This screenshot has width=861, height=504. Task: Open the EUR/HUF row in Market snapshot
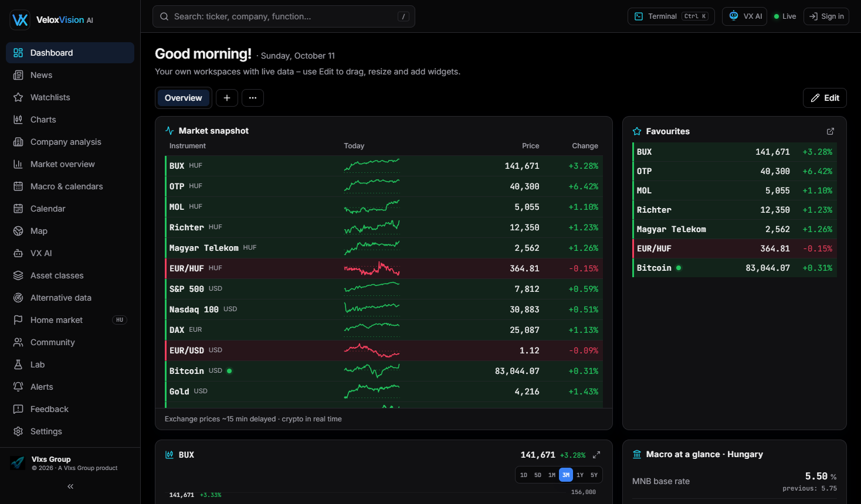(384, 268)
